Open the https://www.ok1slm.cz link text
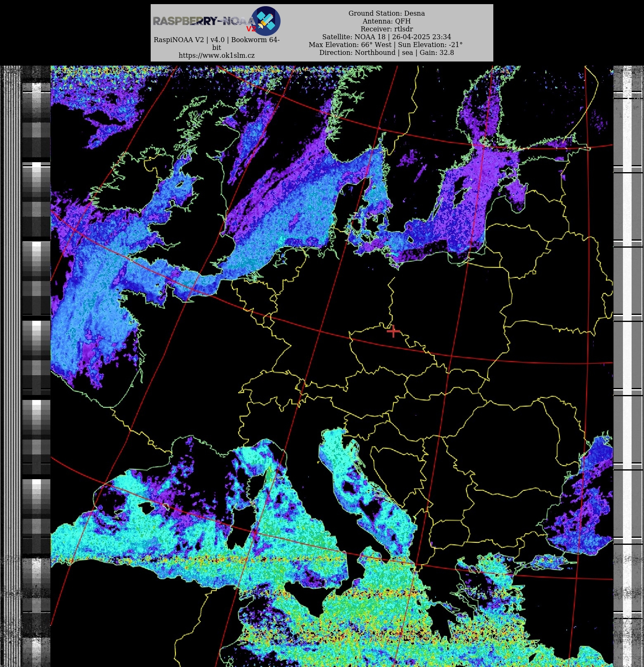644x667 pixels. (217, 55)
